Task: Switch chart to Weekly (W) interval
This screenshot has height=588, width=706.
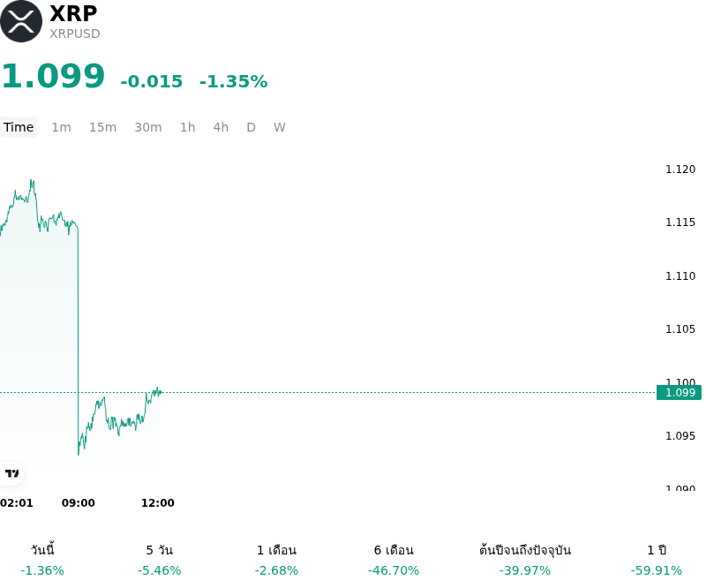Action: click(280, 127)
